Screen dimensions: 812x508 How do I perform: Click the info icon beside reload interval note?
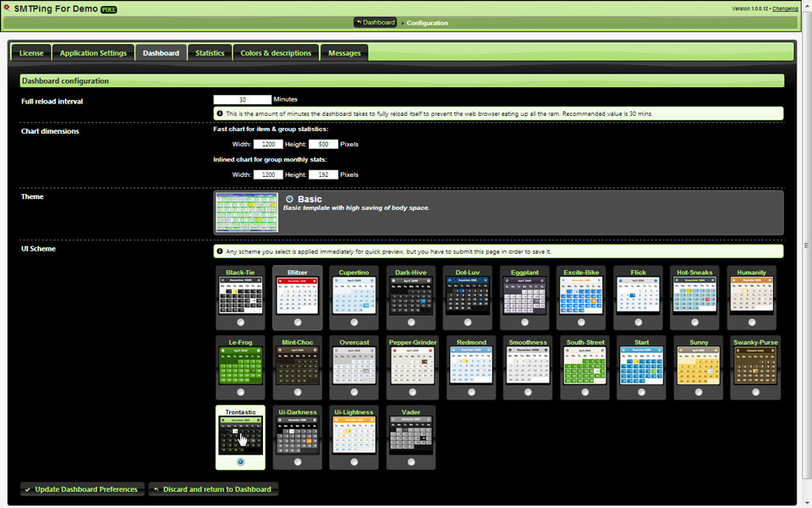[220, 113]
